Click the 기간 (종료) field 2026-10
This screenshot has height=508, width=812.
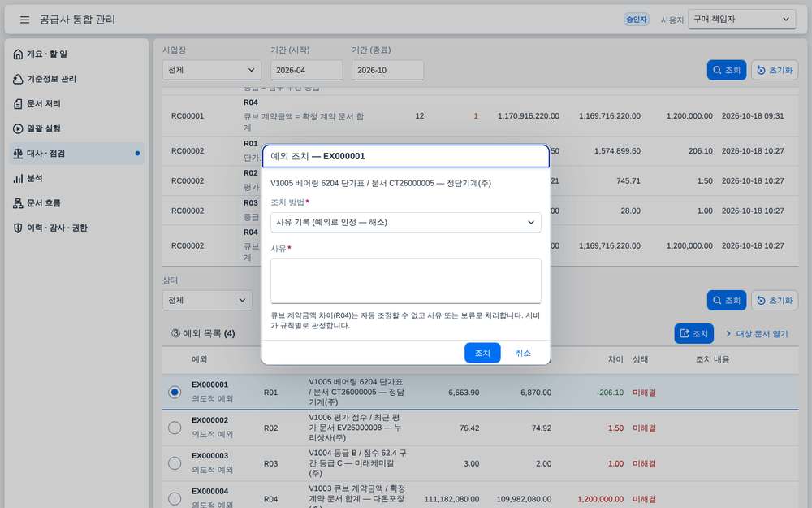click(x=387, y=70)
